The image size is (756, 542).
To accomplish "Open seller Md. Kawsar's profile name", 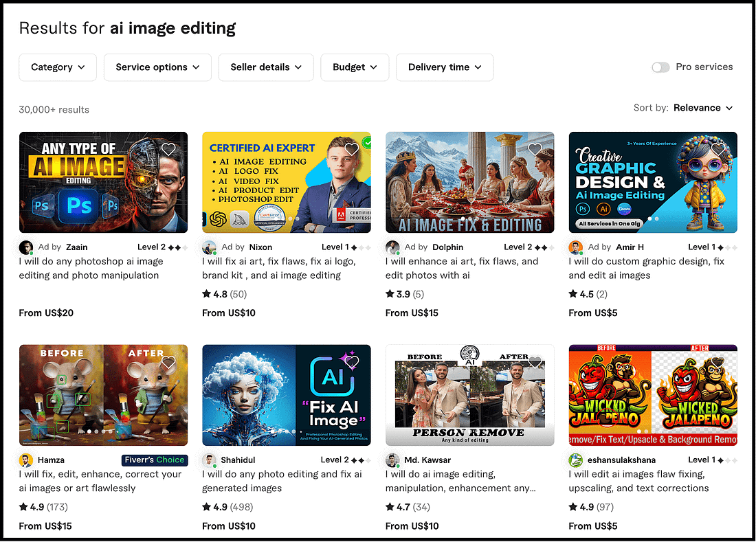I will 427,460.
